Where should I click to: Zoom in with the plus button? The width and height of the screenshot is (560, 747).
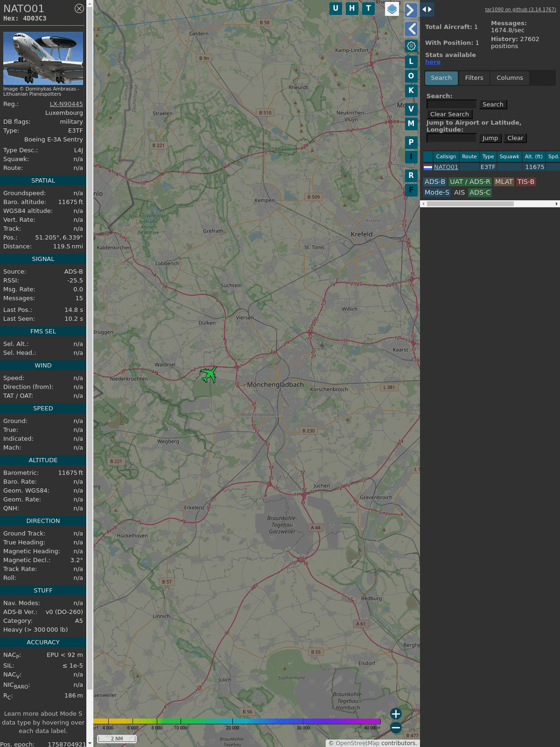pyautogui.click(x=396, y=714)
